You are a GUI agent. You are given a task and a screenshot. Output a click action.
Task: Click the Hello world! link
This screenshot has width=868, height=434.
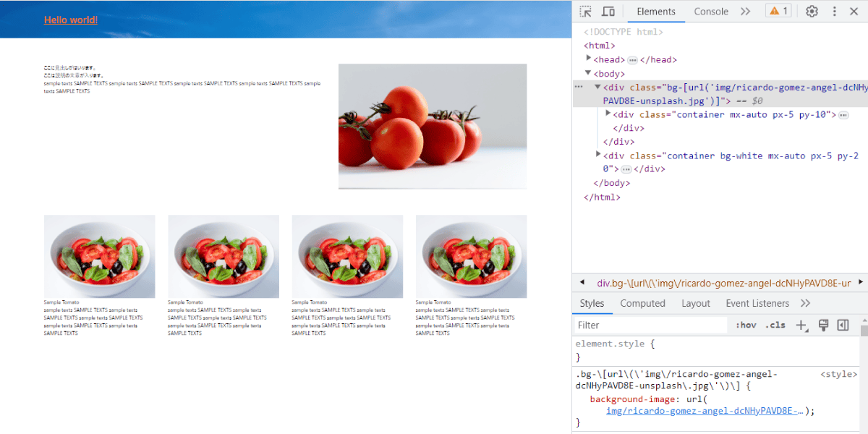(71, 20)
